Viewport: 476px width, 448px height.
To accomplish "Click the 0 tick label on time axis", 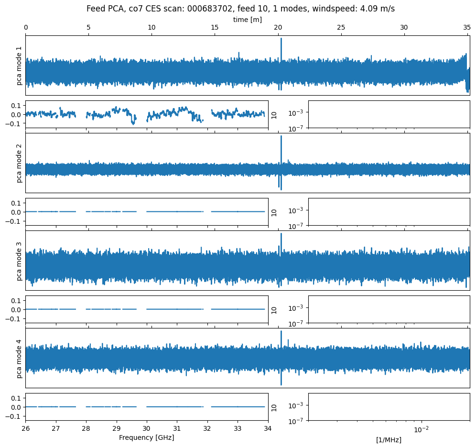I will click(x=26, y=28).
